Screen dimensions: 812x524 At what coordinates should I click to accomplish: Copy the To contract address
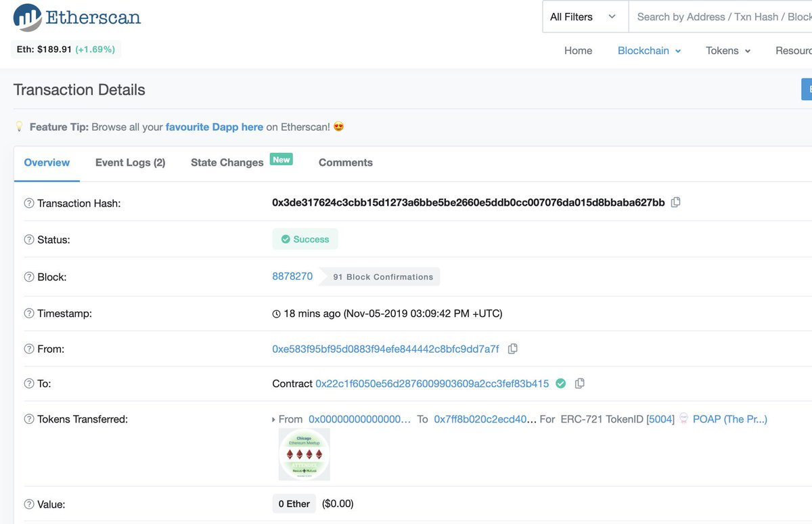[580, 384]
